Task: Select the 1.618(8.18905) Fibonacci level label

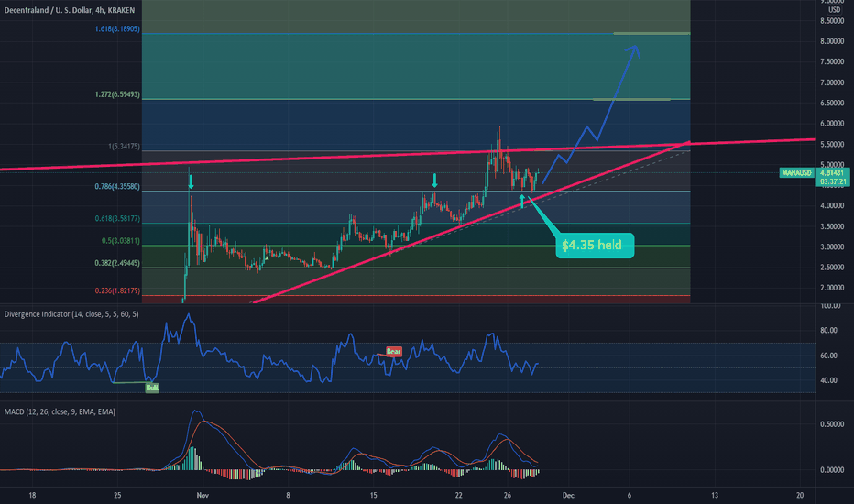Action: [117, 29]
